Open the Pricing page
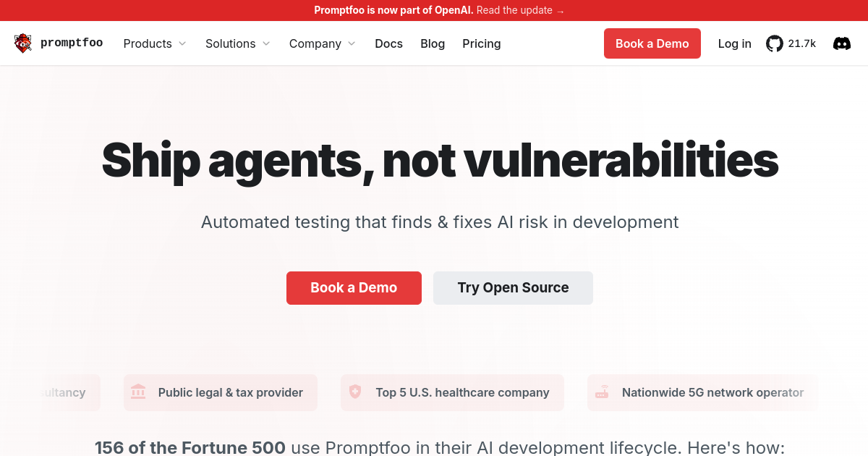Viewport: 868px width, 456px height. 482,43
